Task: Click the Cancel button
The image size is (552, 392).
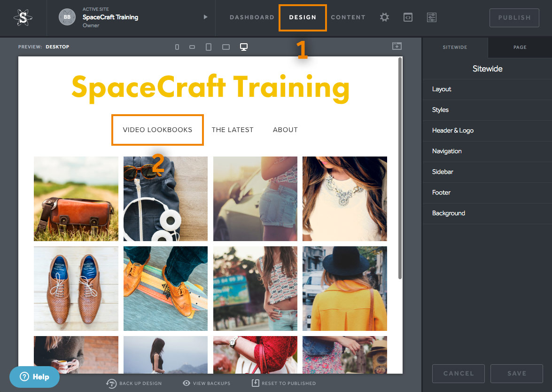Action: coord(459,373)
